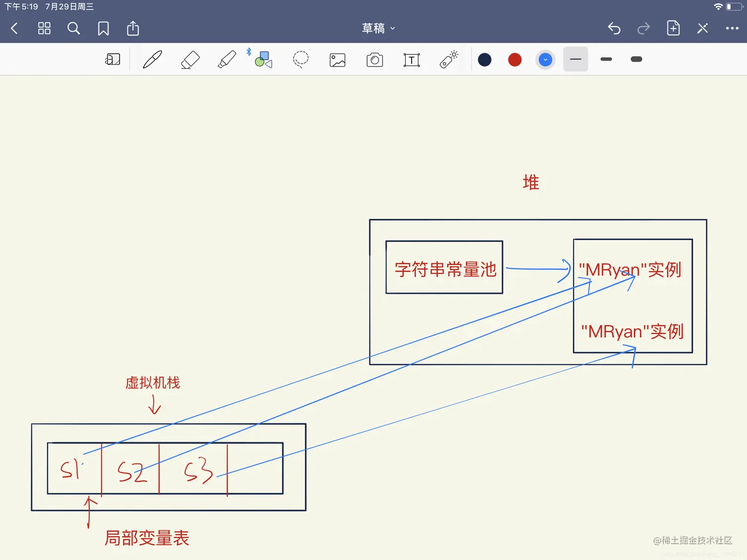
Task: Activate the Lasso selection tool
Action: [x=300, y=59]
